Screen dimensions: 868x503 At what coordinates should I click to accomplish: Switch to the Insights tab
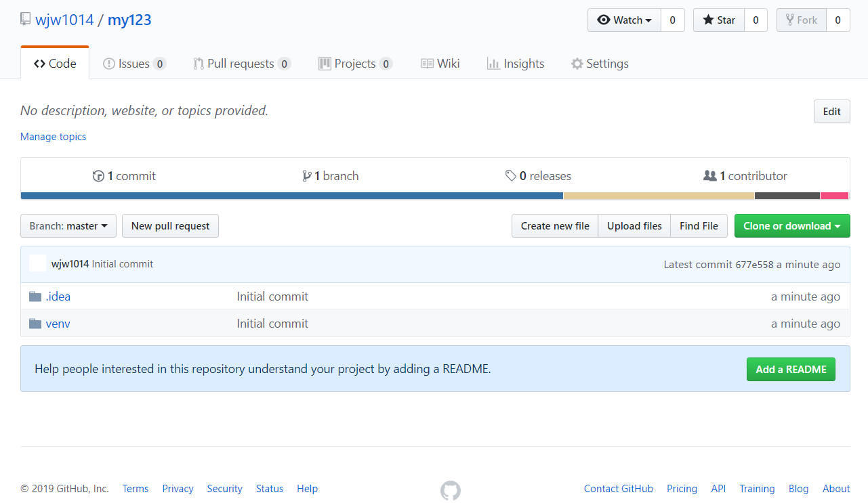[516, 64]
